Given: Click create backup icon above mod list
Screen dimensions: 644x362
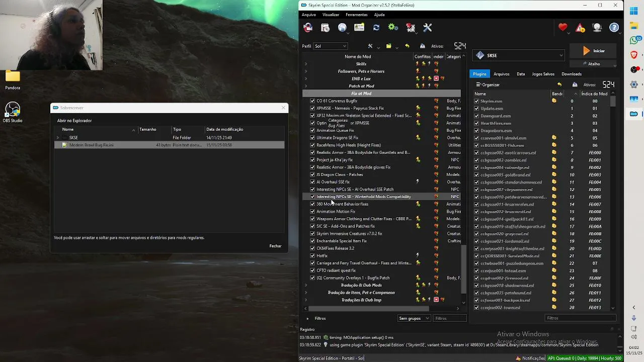Looking at the screenshot, I should (x=423, y=46).
